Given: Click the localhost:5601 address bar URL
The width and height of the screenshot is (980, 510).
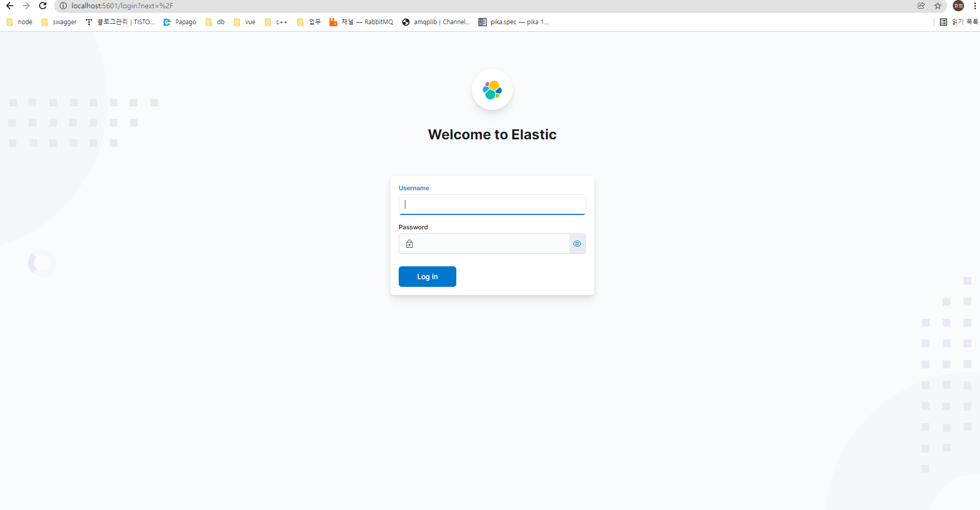Looking at the screenshot, I should tap(122, 6).
